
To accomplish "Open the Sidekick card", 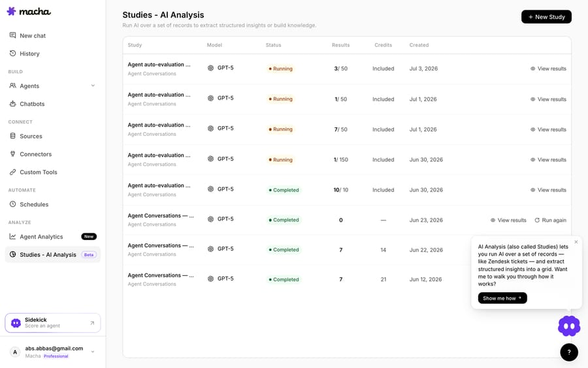I will [x=52, y=323].
